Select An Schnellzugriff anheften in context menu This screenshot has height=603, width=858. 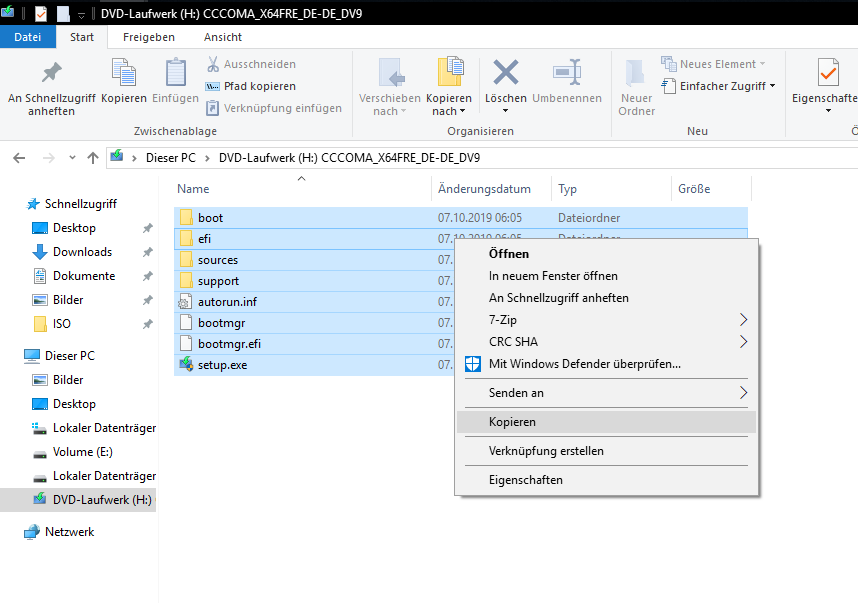coord(606,298)
